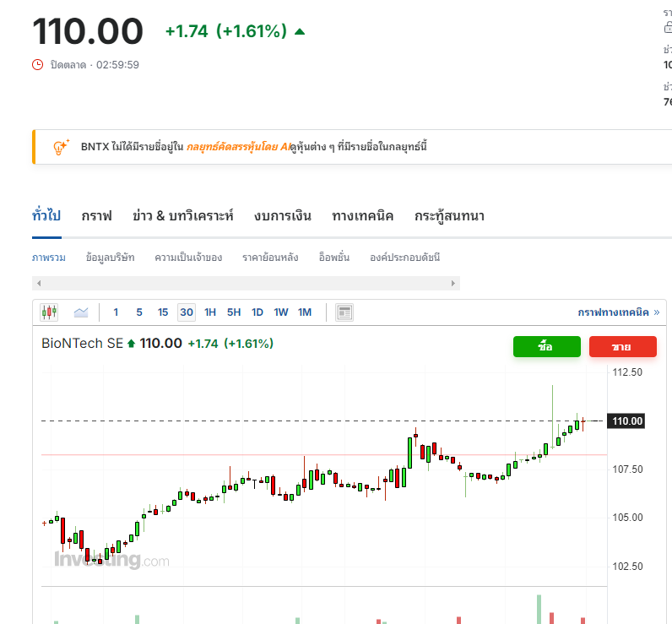Select the 1W chart interval
This screenshot has width=672, height=624.
click(281, 312)
